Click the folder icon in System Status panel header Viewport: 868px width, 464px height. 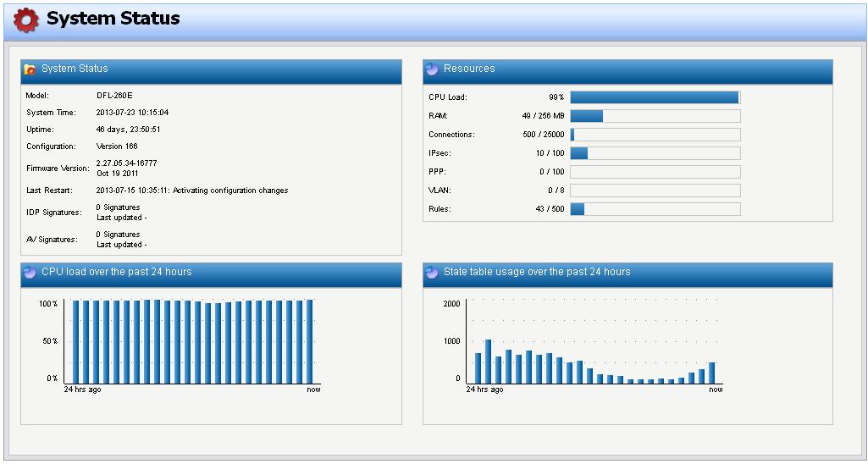point(30,69)
